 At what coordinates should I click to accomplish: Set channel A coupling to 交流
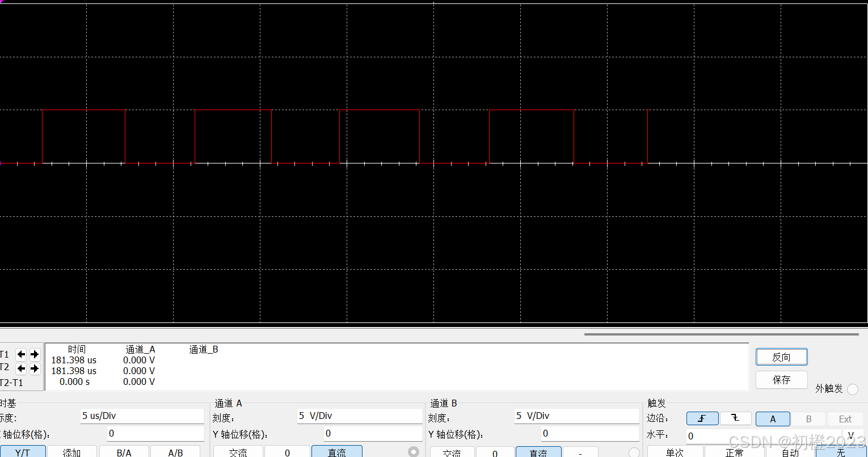(238, 452)
